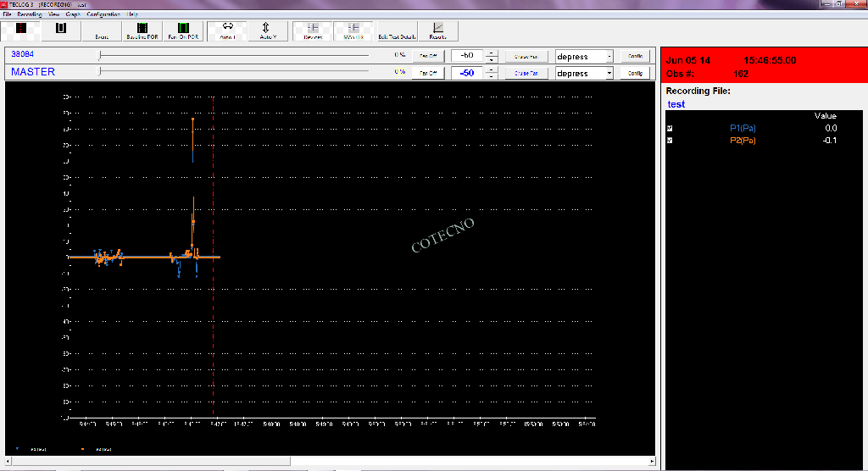Open the Configuration menu

tap(103, 14)
